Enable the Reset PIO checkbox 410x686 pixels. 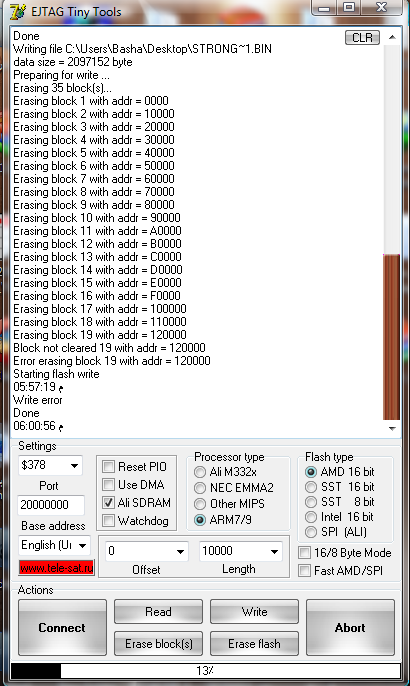point(108,466)
